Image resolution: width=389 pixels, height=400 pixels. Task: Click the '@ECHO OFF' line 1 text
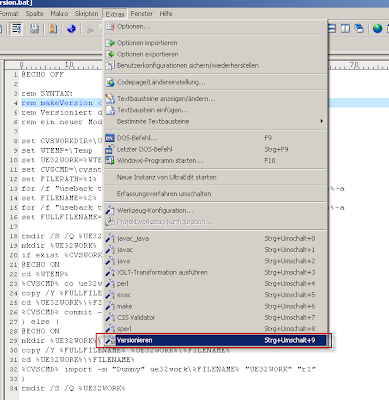(42, 74)
